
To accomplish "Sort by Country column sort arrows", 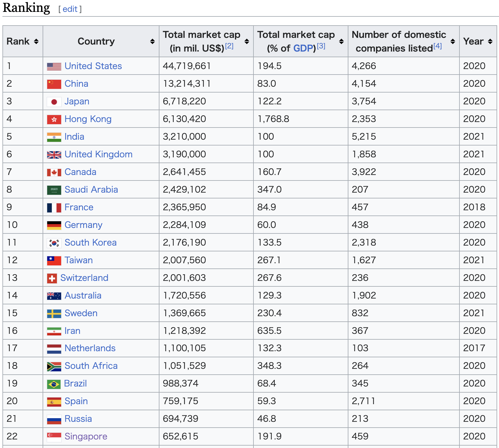I will click(152, 41).
